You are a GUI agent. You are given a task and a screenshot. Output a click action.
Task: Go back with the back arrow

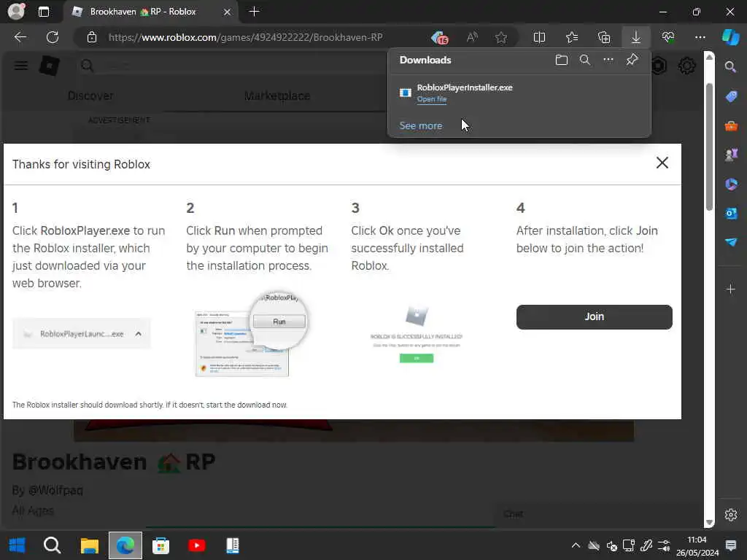coord(20,37)
